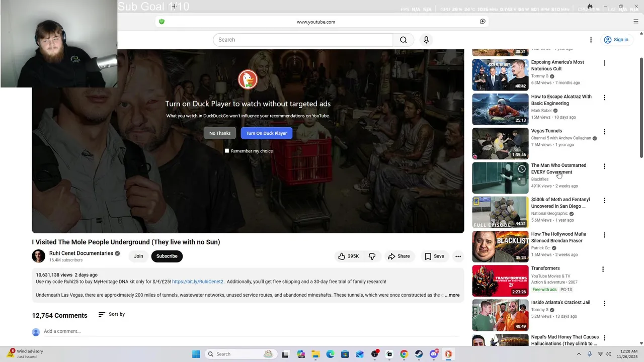Open more actions menu below the video
This screenshot has height=362, width=644.
[x=458, y=256]
